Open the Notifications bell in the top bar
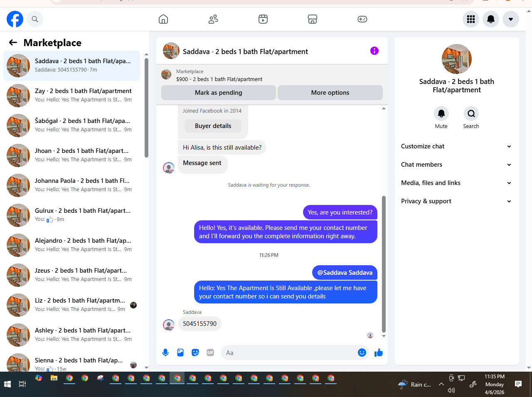 click(491, 19)
